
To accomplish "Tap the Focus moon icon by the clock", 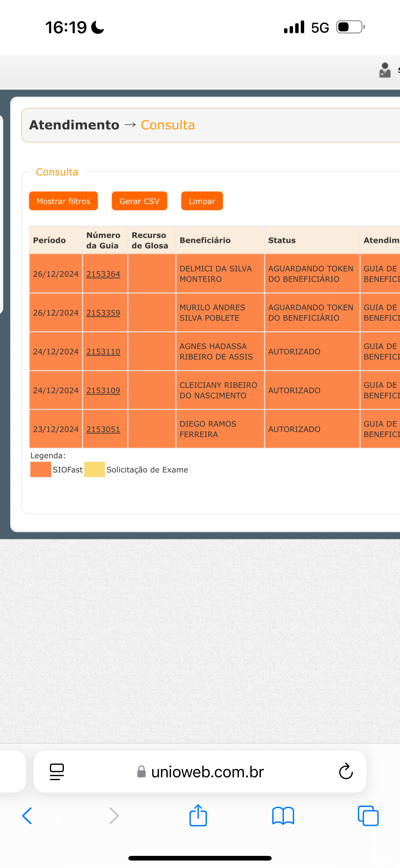I will [98, 27].
